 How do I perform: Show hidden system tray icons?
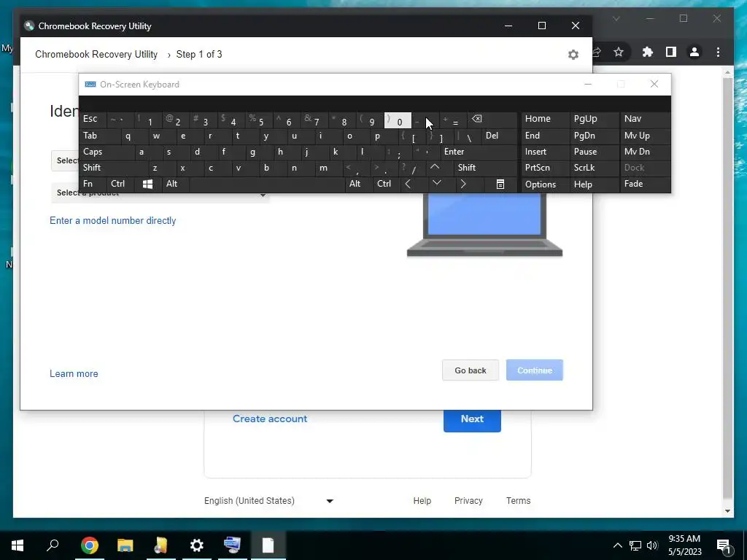(617, 545)
